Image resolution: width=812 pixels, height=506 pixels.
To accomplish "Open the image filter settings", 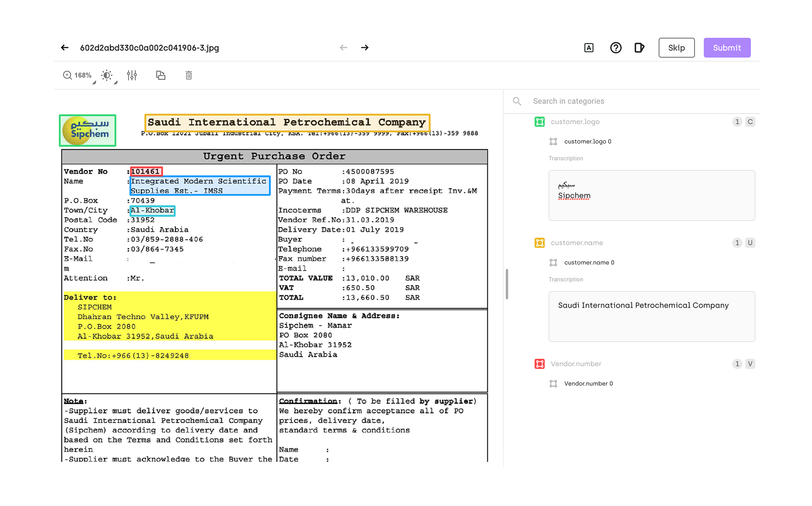I will (x=132, y=75).
